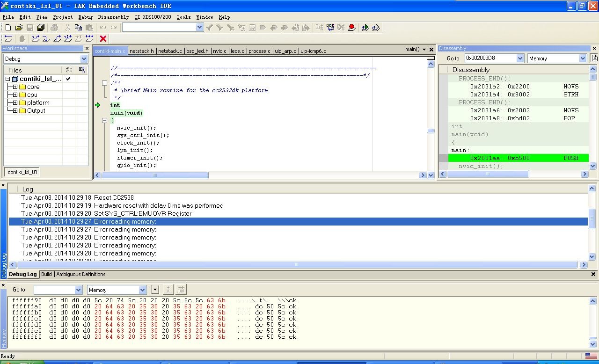The image size is (599, 364).
Task: Click the red Stop Debugging X icon
Action: point(103,39)
